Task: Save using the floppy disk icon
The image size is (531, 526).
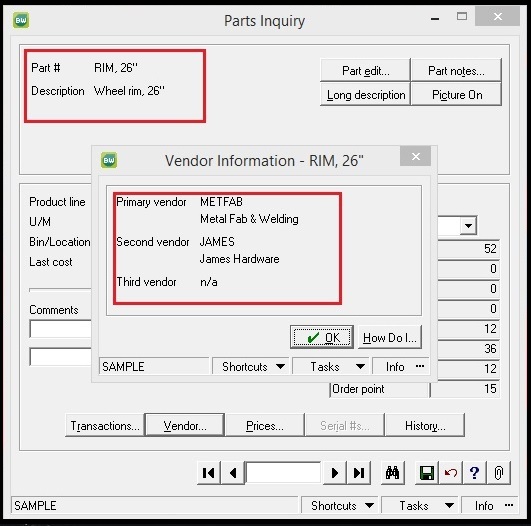Action: click(427, 472)
